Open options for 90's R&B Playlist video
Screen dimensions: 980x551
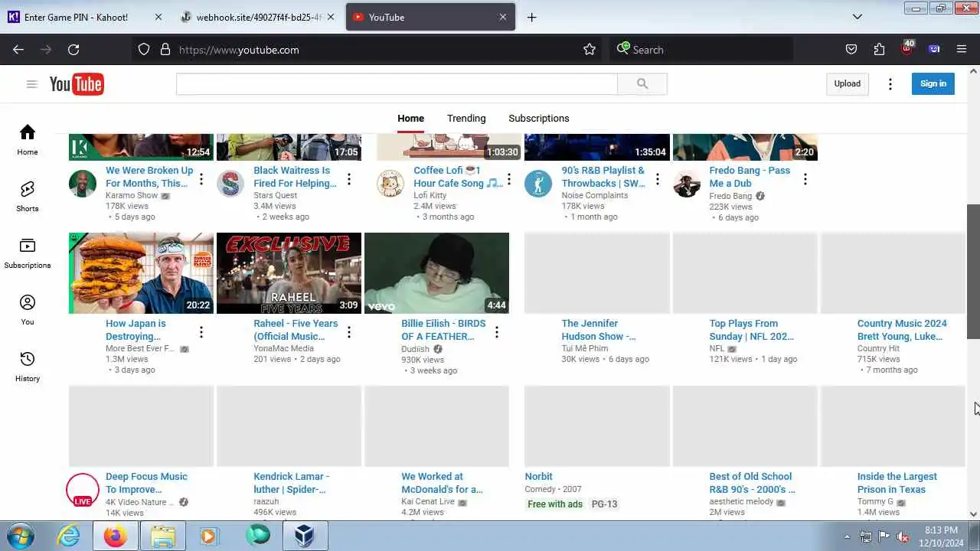tap(657, 179)
